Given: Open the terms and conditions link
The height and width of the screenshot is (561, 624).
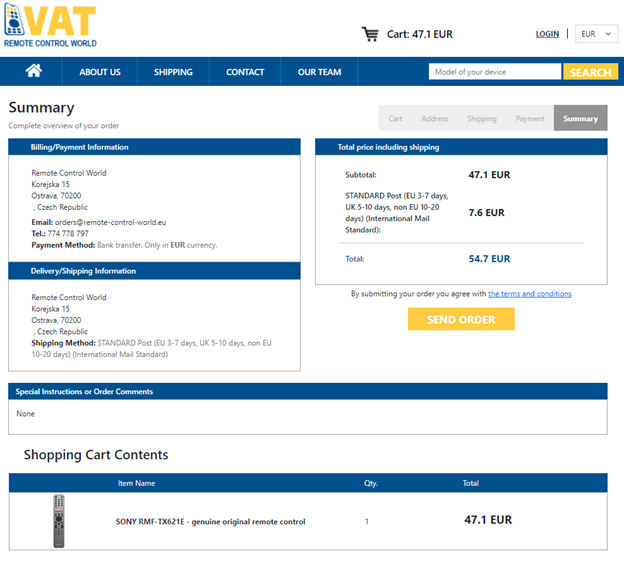Looking at the screenshot, I should (530, 294).
